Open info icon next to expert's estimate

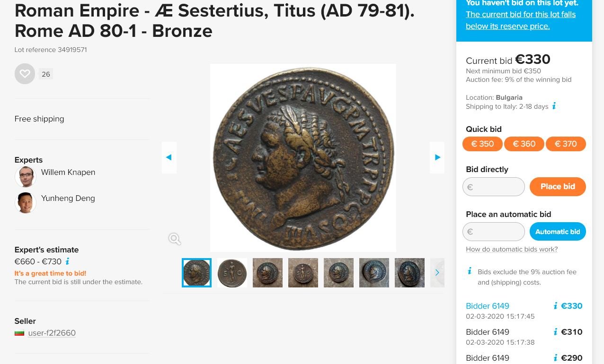[x=67, y=261]
